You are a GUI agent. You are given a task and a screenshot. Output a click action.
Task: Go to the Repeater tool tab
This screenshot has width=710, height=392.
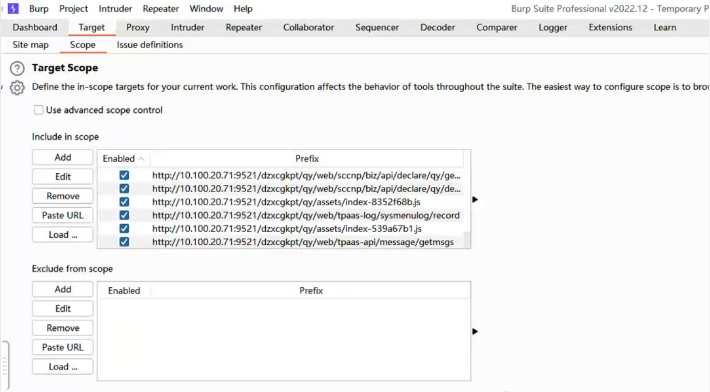pos(244,28)
